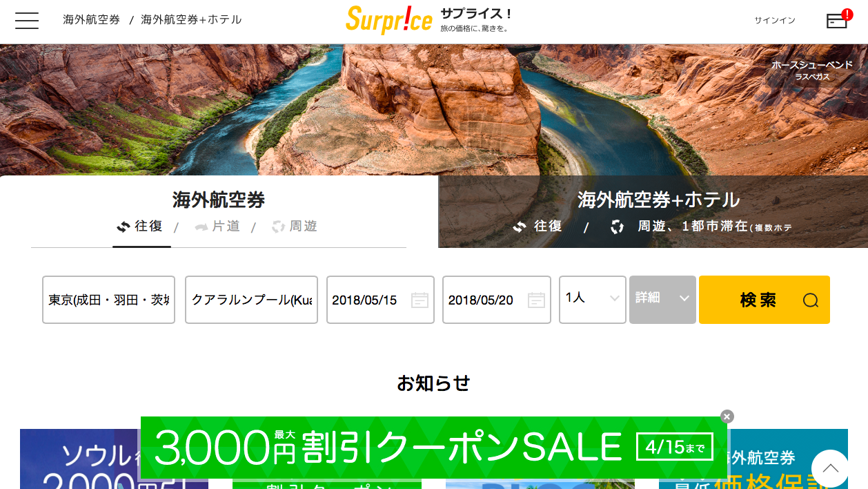Click the scroll-to-top arrow button
868x489 pixels.
coord(830,468)
